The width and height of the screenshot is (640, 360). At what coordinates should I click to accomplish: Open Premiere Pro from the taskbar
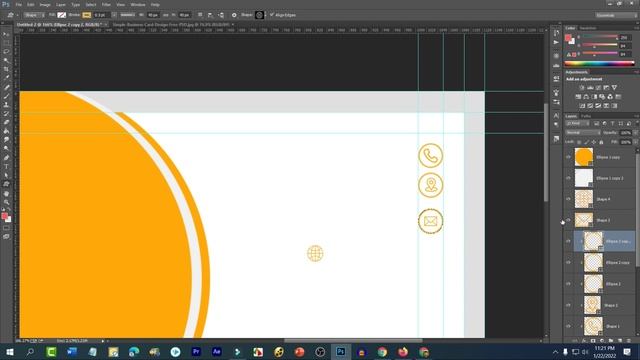pos(196,351)
